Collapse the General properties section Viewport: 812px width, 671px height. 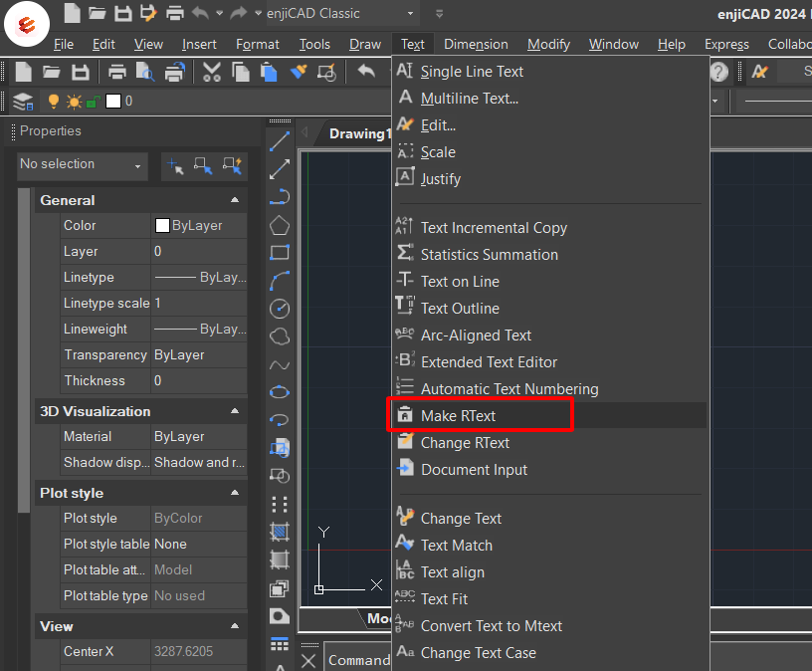point(235,200)
